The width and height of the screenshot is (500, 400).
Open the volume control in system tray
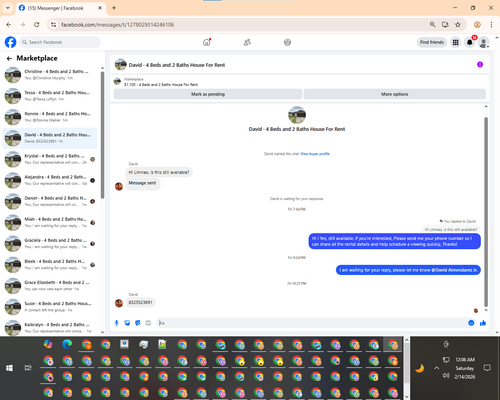(x=446, y=376)
